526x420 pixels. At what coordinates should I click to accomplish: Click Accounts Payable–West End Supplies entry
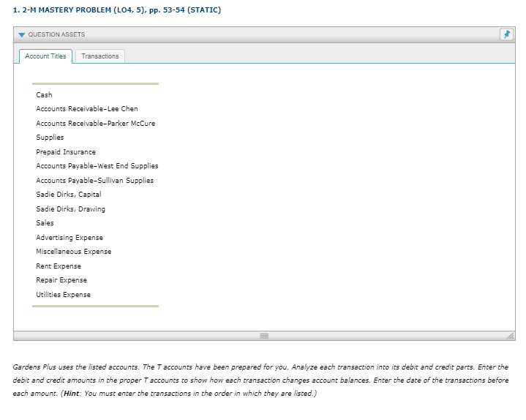coord(97,166)
